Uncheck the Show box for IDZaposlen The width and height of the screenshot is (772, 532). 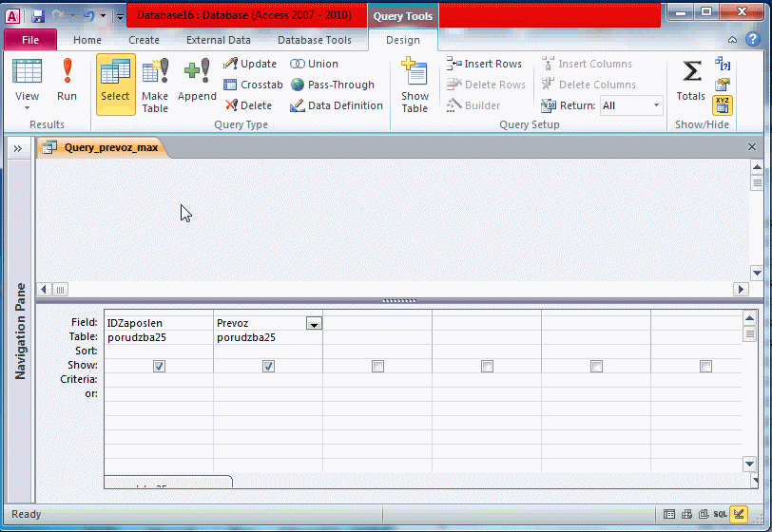click(159, 366)
